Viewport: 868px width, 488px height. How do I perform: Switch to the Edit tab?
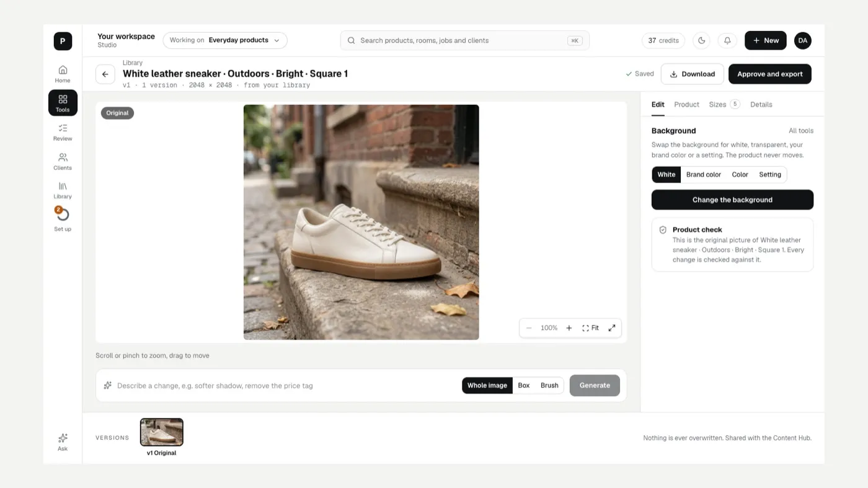point(658,105)
